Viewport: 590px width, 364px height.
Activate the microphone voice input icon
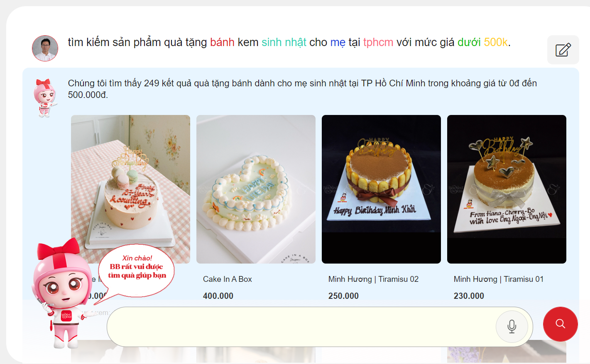512,327
